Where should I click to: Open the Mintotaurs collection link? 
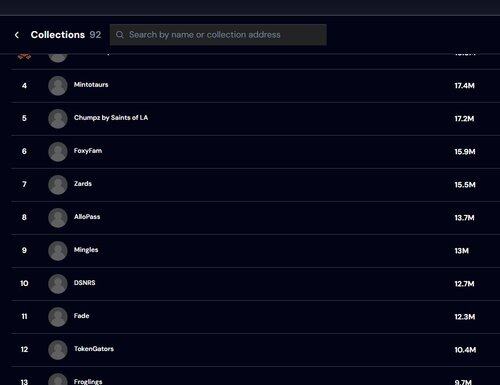click(91, 85)
